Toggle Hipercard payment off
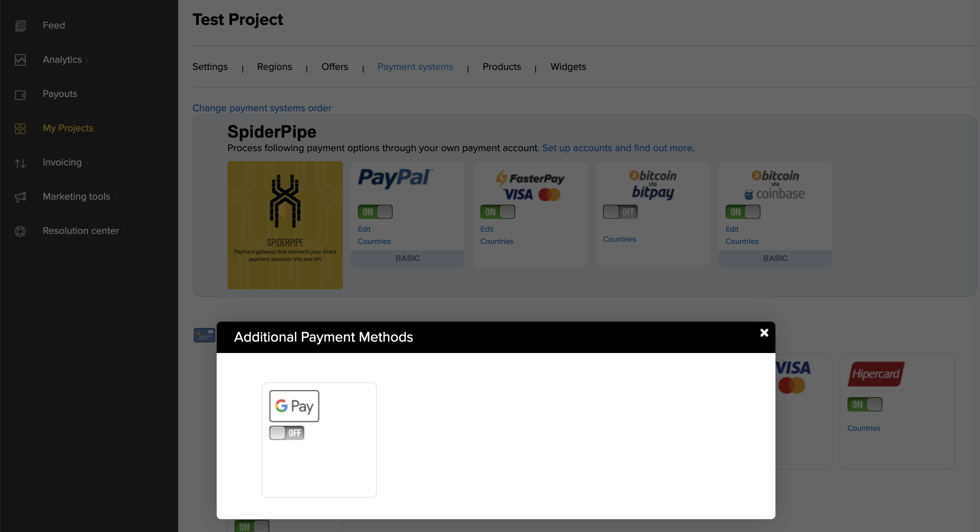This screenshot has width=980, height=532. pos(864,404)
